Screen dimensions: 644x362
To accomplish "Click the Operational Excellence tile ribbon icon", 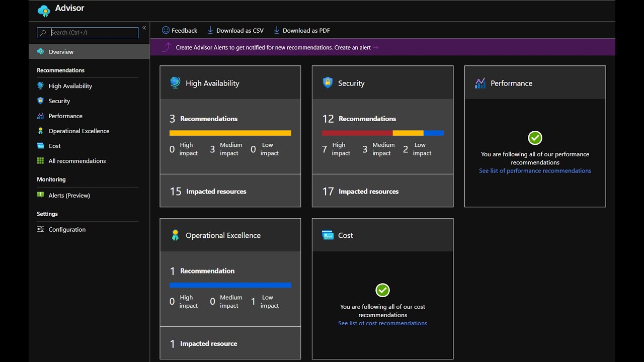I will [175, 235].
